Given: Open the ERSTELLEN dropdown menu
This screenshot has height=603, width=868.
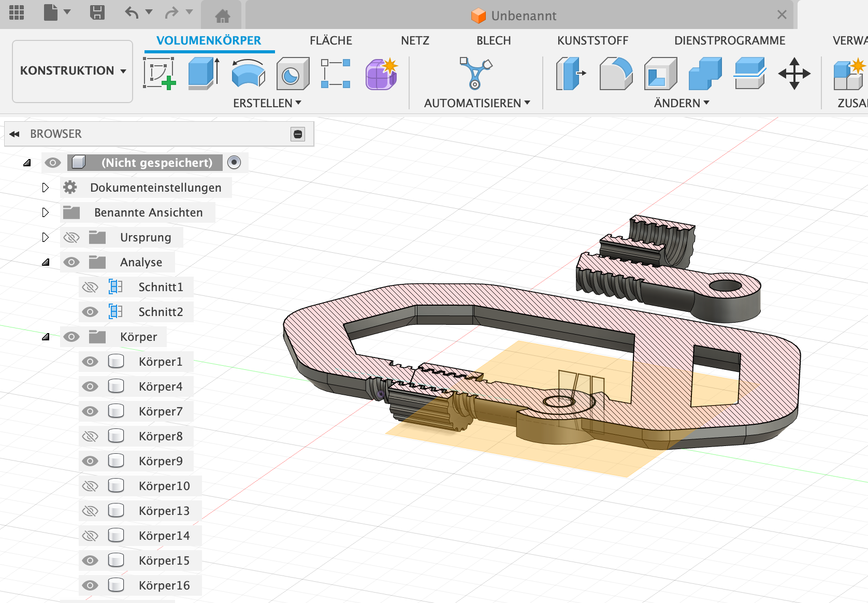Looking at the screenshot, I should (267, 103).
